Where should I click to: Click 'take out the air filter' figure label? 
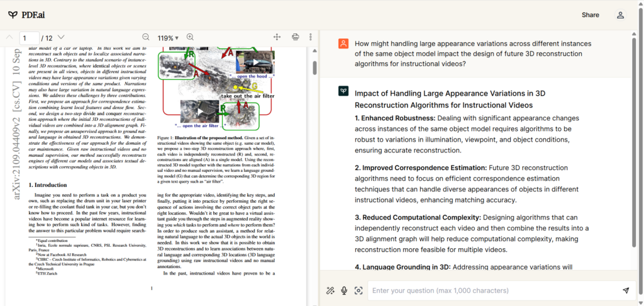248,96
